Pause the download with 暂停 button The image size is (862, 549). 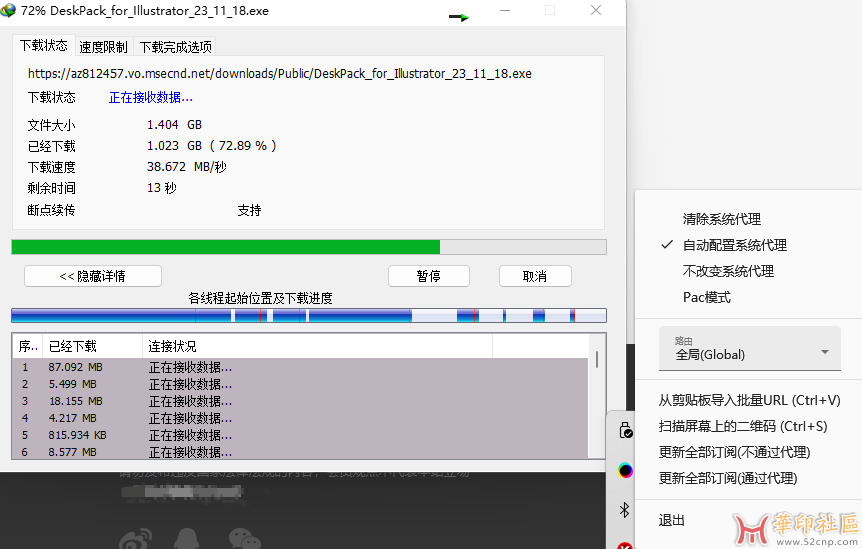click(x=428, y=276)
